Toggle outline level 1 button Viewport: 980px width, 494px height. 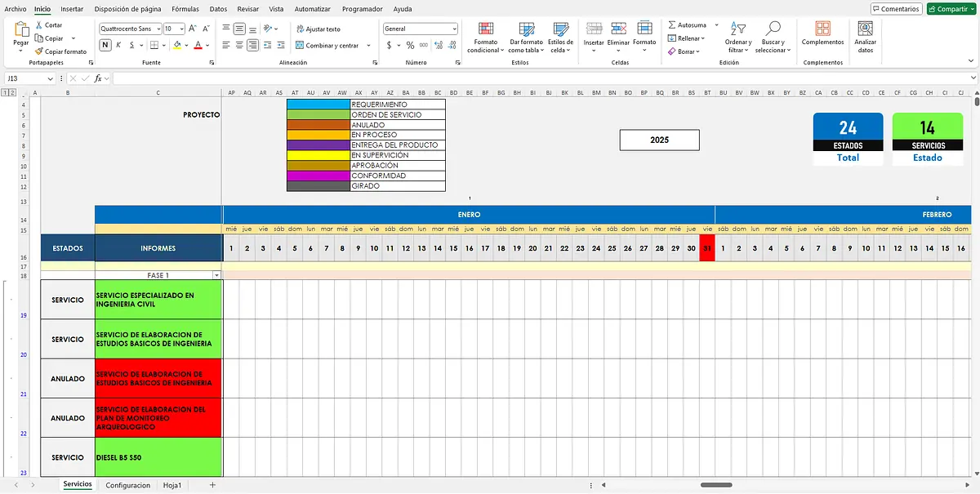(x=4, y=94)
